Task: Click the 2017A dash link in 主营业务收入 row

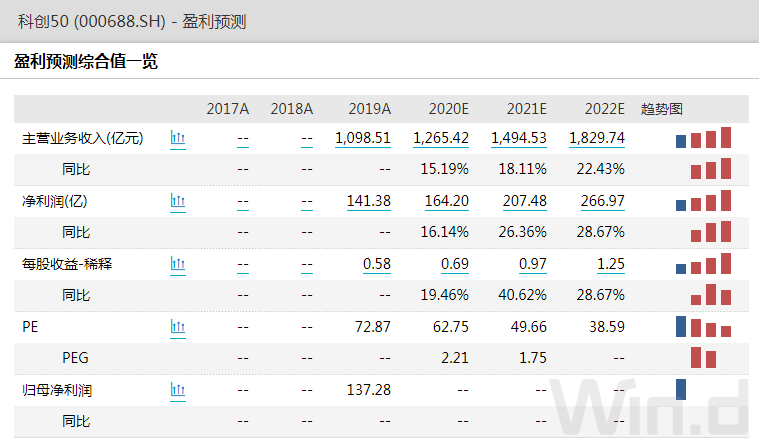Action: tap(243, 139)
